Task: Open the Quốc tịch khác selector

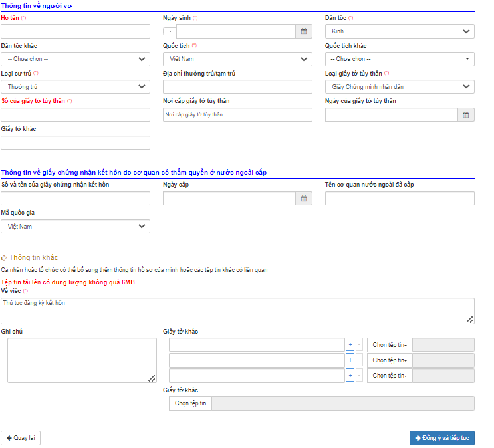Action: 400,59
